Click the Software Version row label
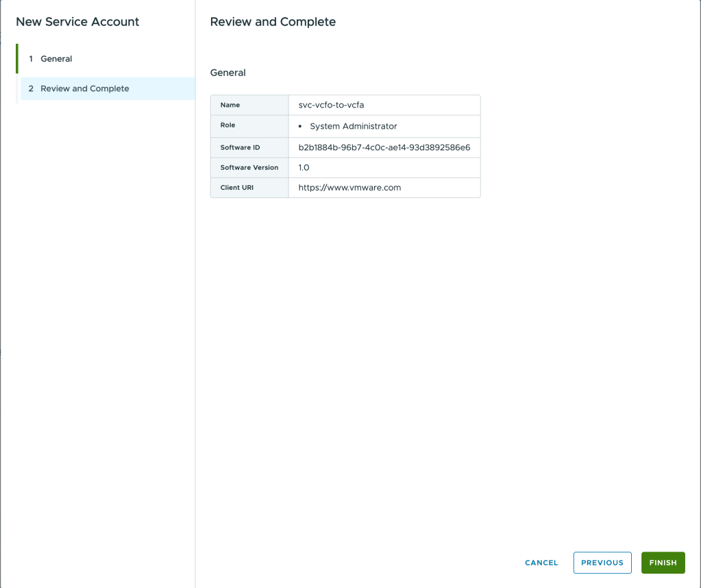Image resolution: width=701 pixels, height=588 pixels. coord(249,167)
